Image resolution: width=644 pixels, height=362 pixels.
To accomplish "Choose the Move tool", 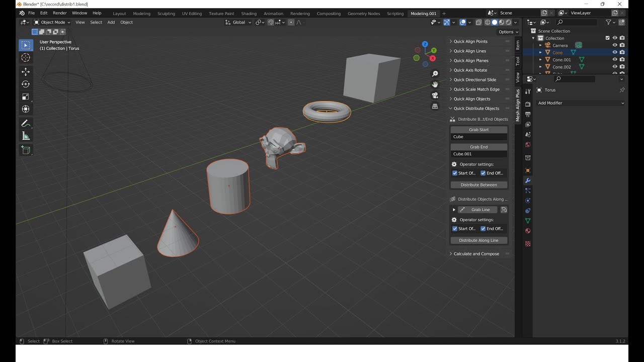I will click(26, 71).
